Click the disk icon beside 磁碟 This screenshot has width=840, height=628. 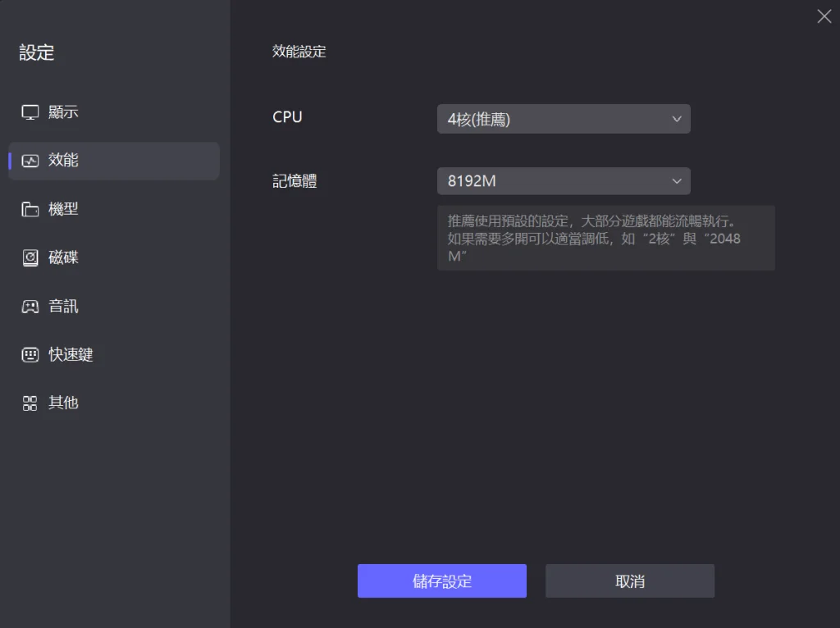[30, 258]
